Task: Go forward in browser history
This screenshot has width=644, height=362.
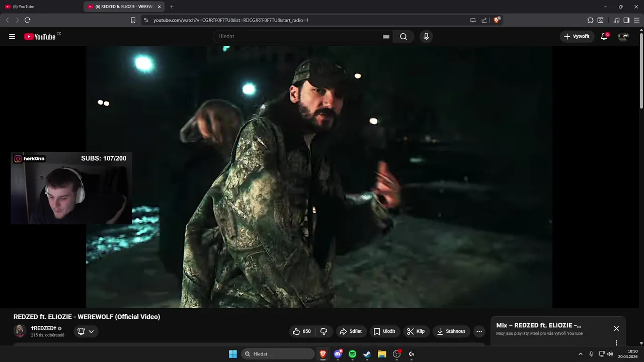Action: click(17, 20)
